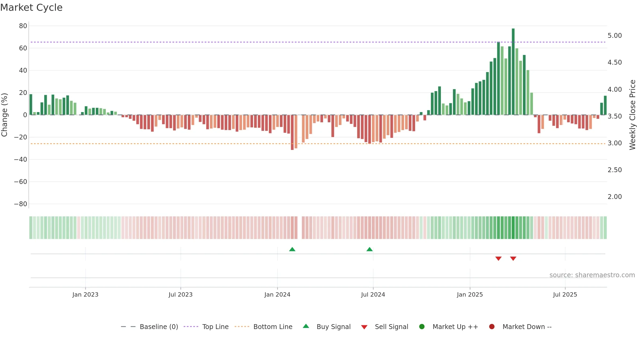The height and width of the screenshot is (362, 644).
Task: Click the 0 tick on the left axis
Action: (25, 115)
